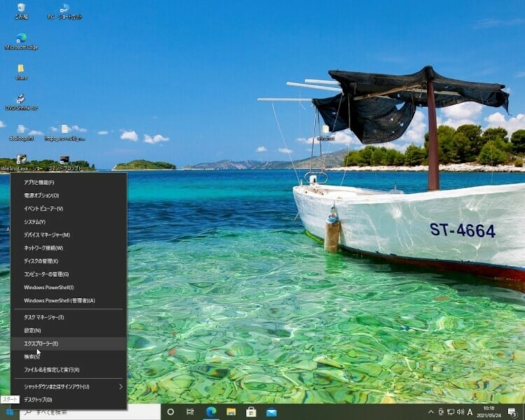Open the Recycle Bin desktop icon

(21, 9)
